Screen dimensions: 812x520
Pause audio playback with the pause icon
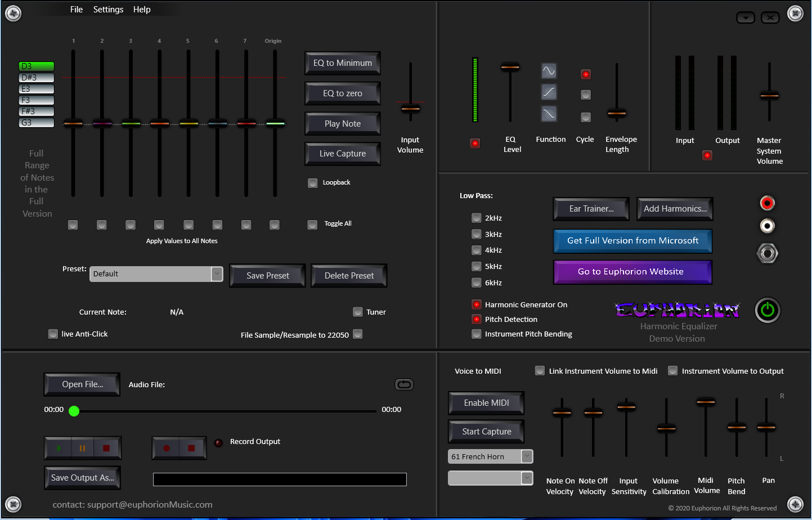[x=82, y=447]
